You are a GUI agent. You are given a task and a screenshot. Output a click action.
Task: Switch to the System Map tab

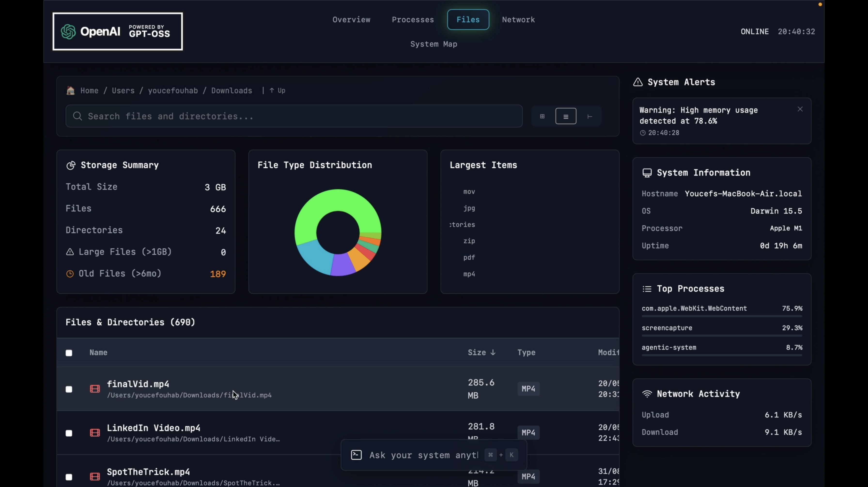(x=433, y=44)
